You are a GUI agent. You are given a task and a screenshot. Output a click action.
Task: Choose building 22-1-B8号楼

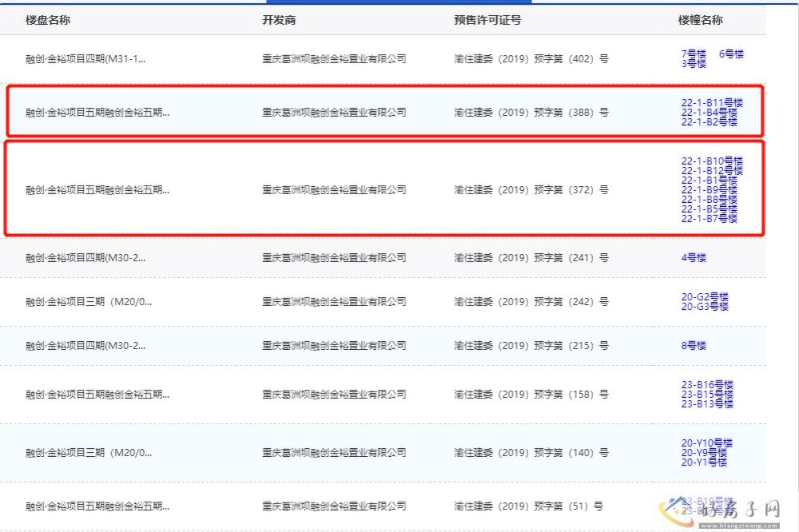[x=710, y=200]
